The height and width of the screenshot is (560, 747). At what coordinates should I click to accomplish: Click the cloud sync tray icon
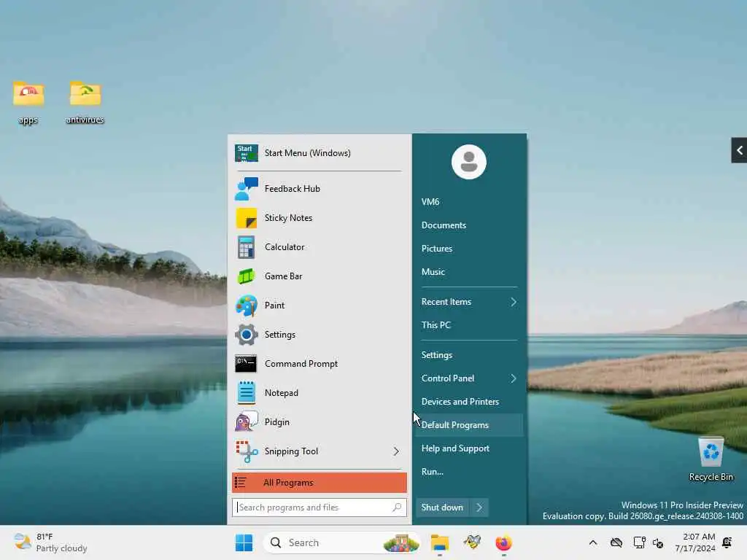tap(616, 542)
